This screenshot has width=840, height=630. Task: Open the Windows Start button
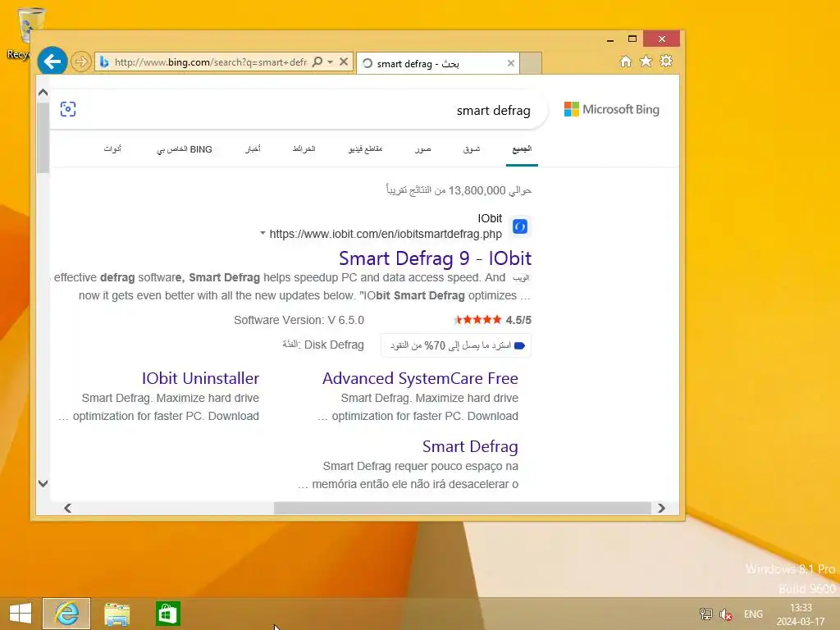[x=21, y=614]
